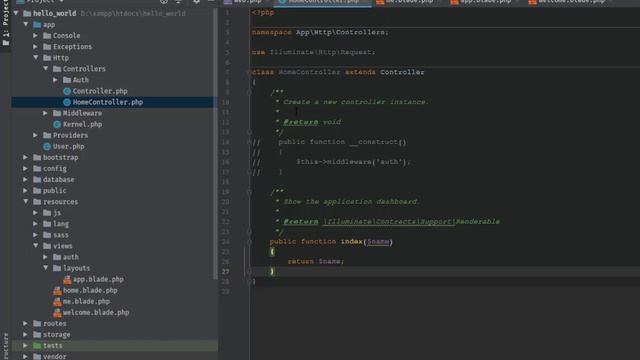Click the 'namespace App\Http\Controllers' line

click(x=320, y=32)
